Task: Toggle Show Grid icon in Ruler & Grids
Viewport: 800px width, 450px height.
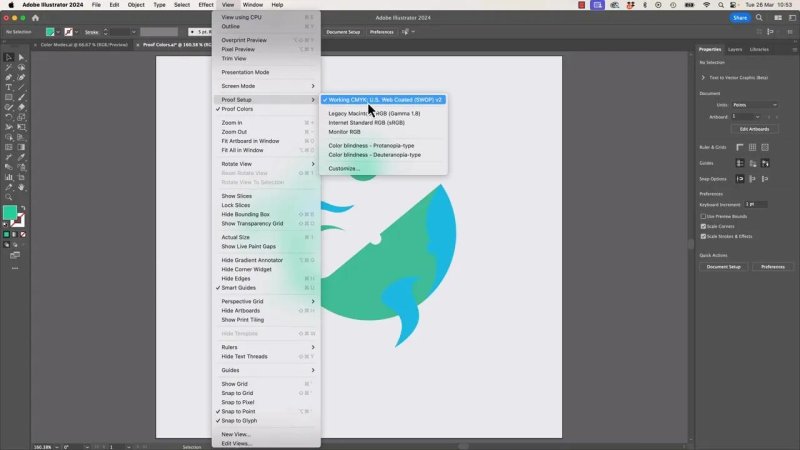Action: tap(753, 147)
